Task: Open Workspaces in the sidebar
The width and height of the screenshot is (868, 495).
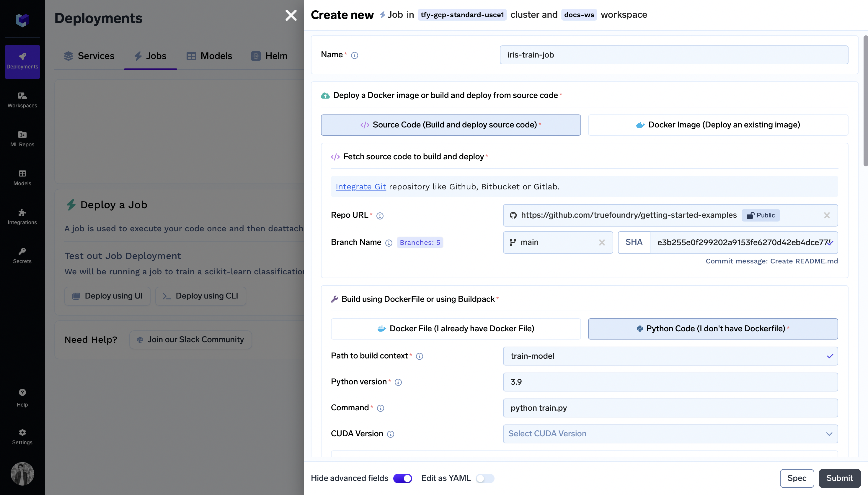Action: coord(22,100)
